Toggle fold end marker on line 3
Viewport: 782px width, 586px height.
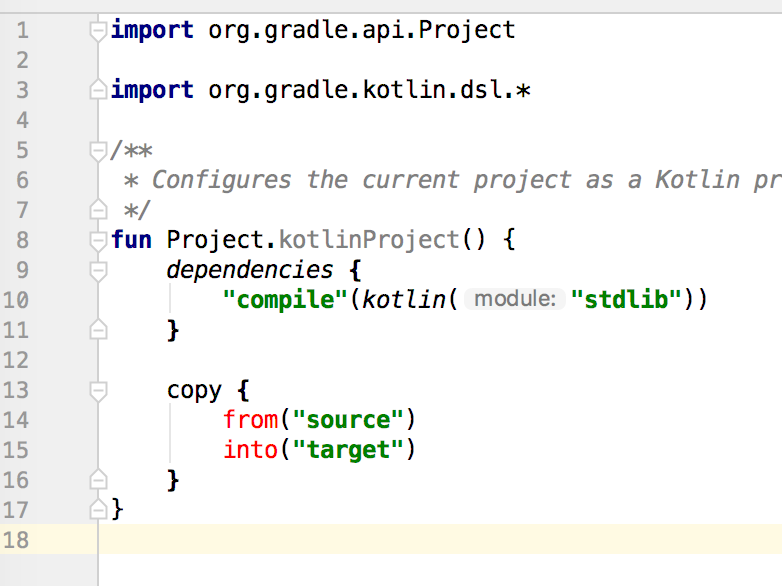(98, 89)
